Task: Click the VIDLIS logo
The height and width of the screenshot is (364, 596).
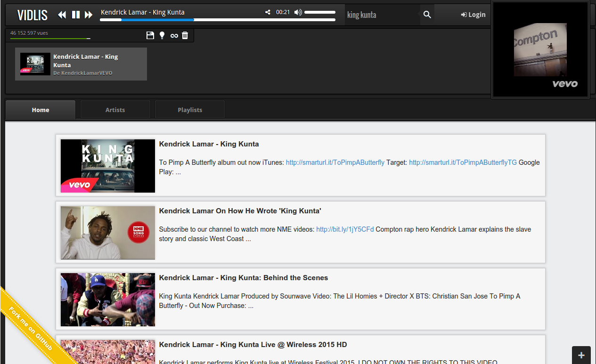Action: coord(33,15)
